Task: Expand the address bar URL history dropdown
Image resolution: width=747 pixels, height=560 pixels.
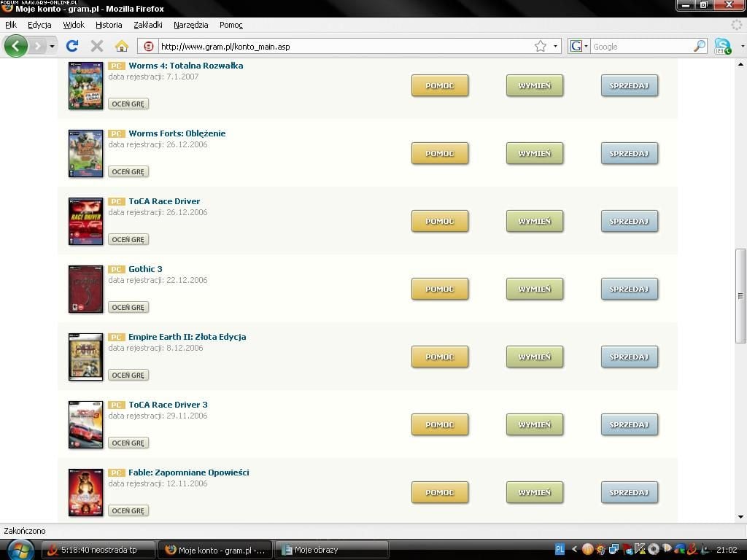Action: click(555, 46)
